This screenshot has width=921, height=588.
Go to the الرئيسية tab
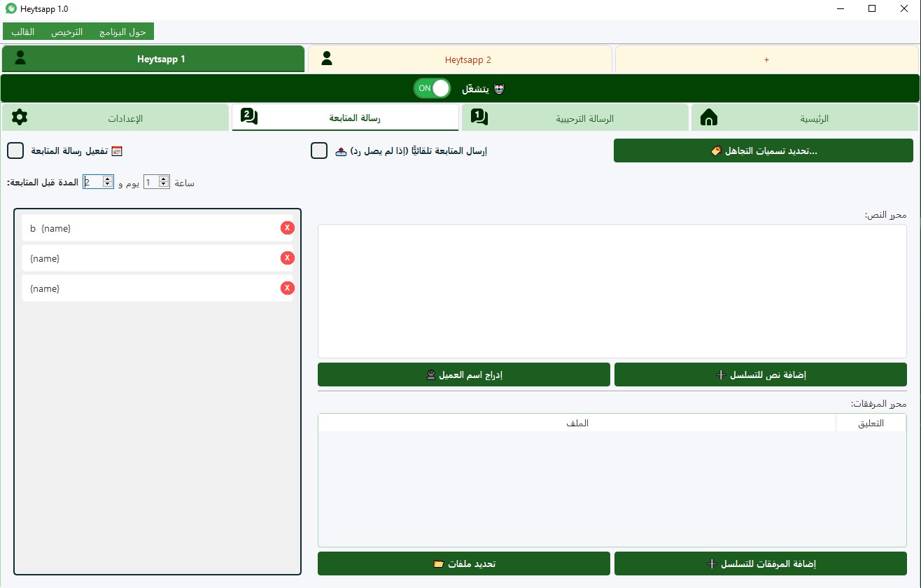tap(805, 118)
